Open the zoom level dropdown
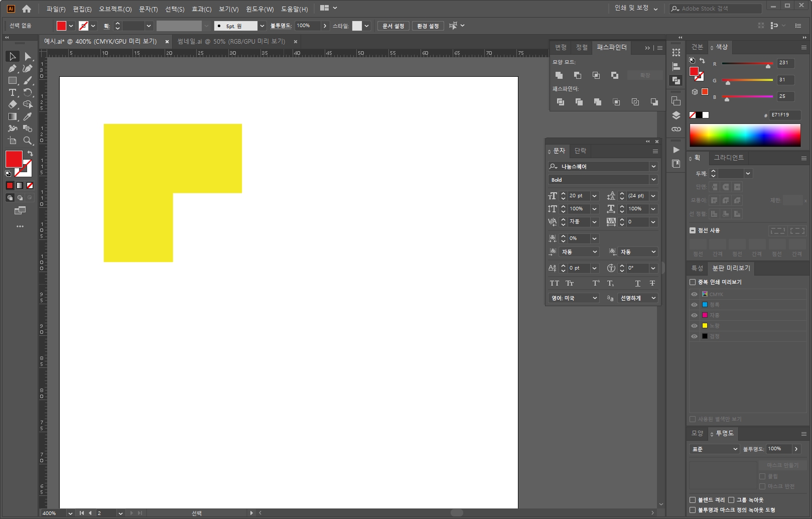This screenshot has height=519, width=812. tap(70, 513)
